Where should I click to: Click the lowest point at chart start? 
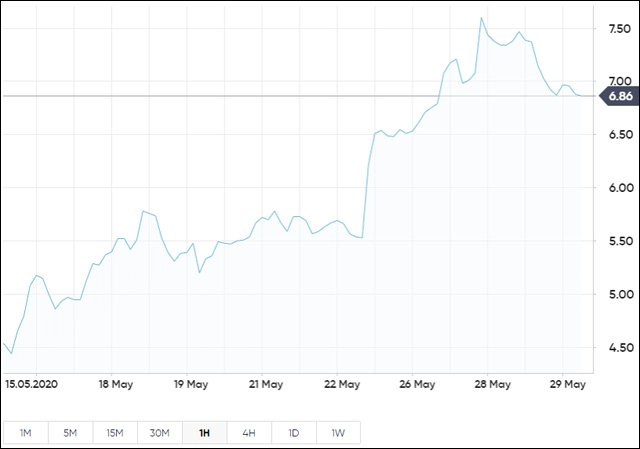(x=11, y=353)
